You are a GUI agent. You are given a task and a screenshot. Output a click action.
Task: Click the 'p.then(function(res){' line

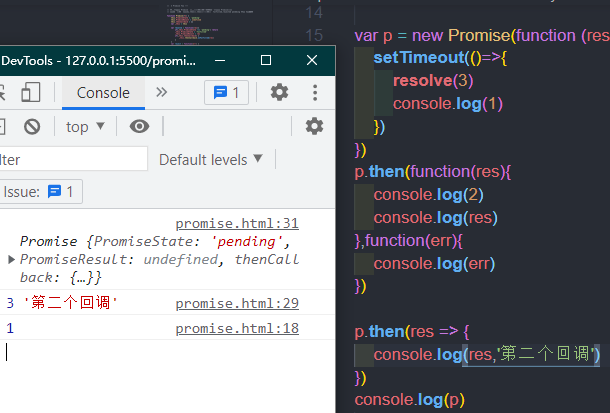[433, 172]
